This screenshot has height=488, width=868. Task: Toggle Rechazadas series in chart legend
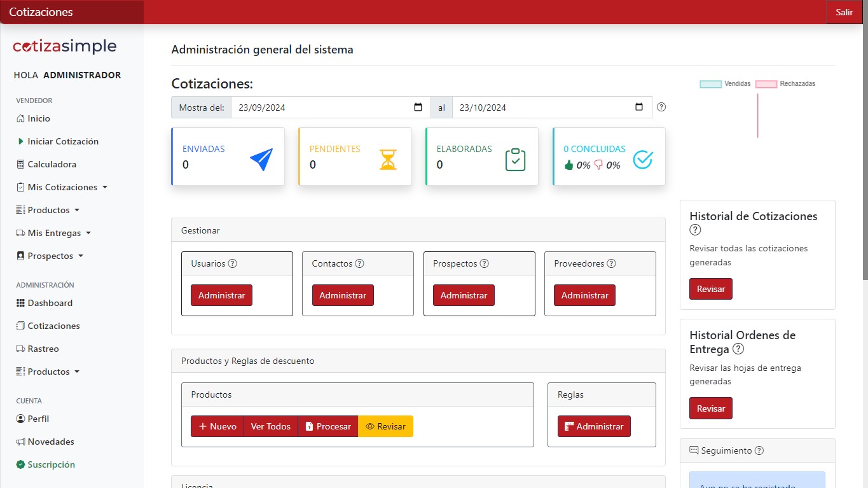pyautogui.click(x=785, y=84)
